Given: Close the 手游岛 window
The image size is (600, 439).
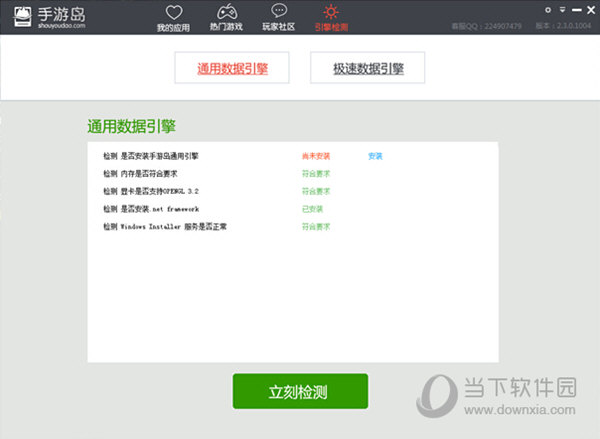Looking at the screenshot, I should click(591, 10).
